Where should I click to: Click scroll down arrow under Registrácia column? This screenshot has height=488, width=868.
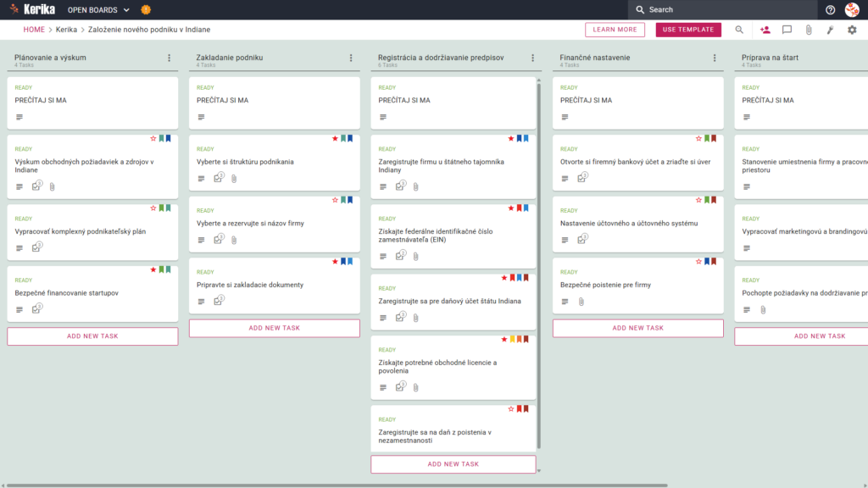coord(539,471)
